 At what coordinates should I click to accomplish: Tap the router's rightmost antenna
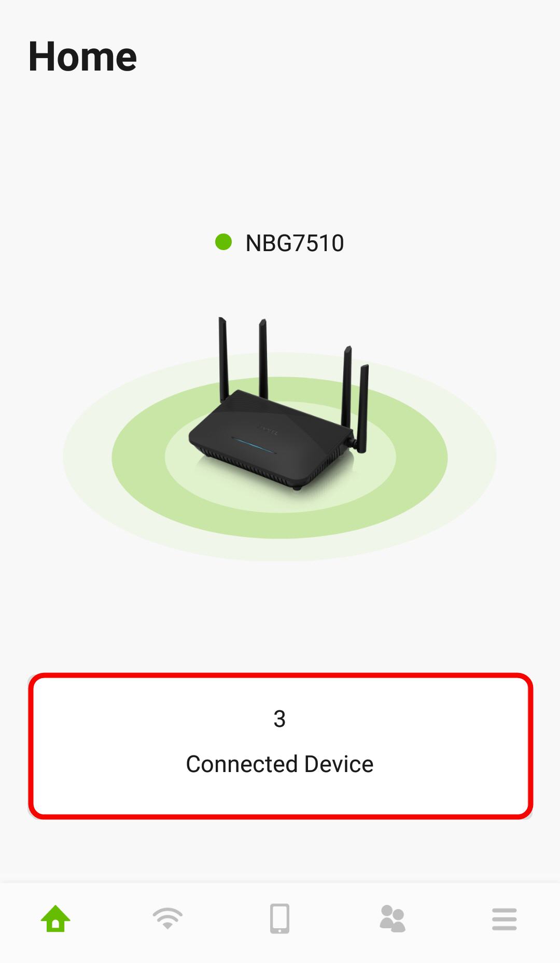[362, 408]
